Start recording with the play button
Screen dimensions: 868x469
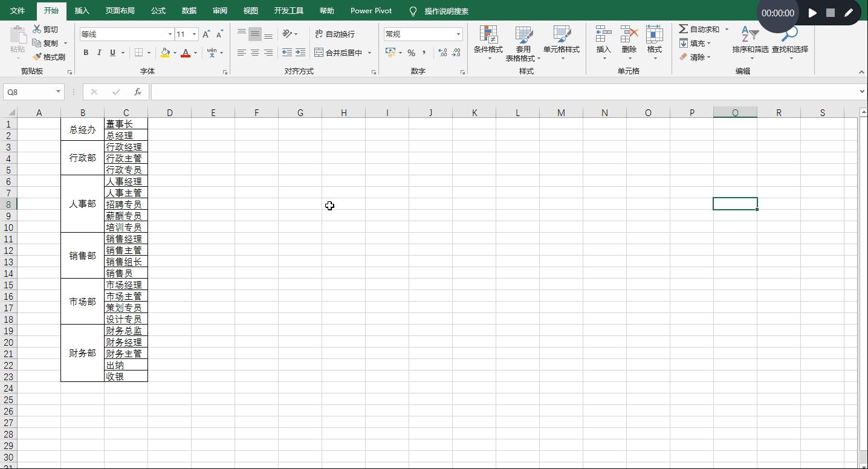click(812, 13)
